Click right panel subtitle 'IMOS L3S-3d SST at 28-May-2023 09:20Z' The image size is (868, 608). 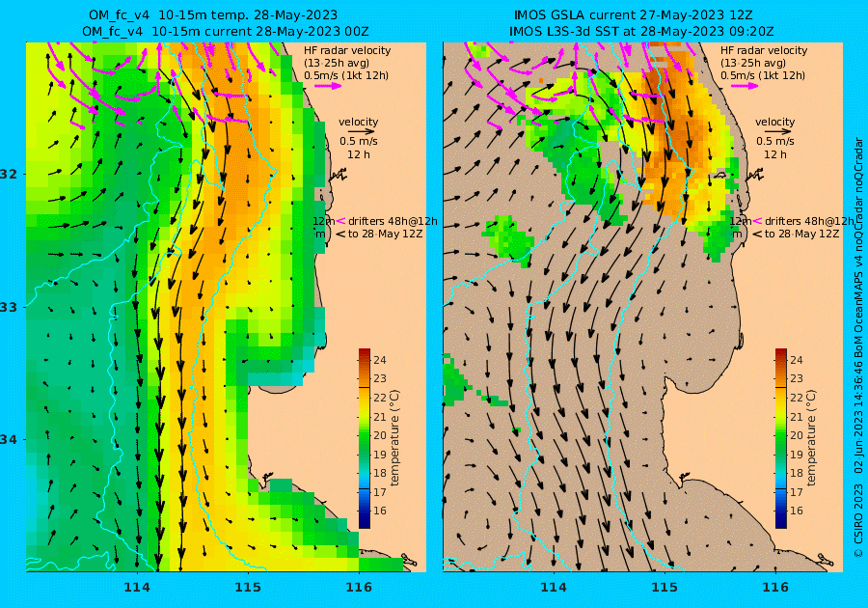641,32
